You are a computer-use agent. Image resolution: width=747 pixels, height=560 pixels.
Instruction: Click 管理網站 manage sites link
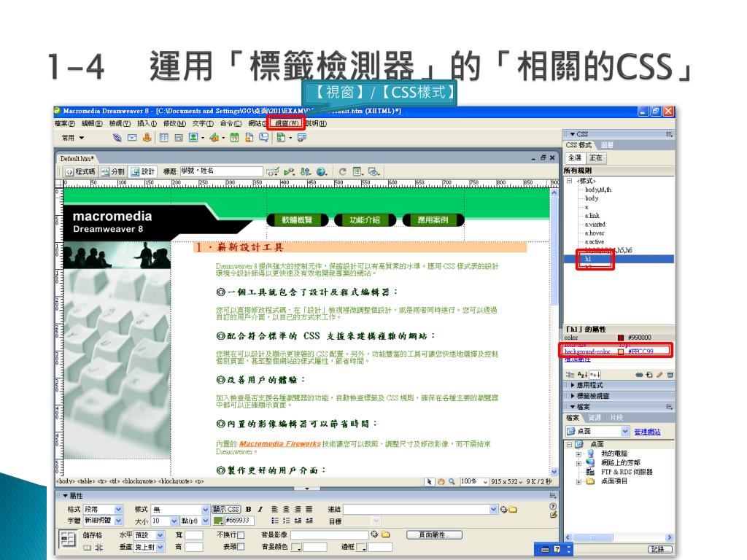point(647,432)
